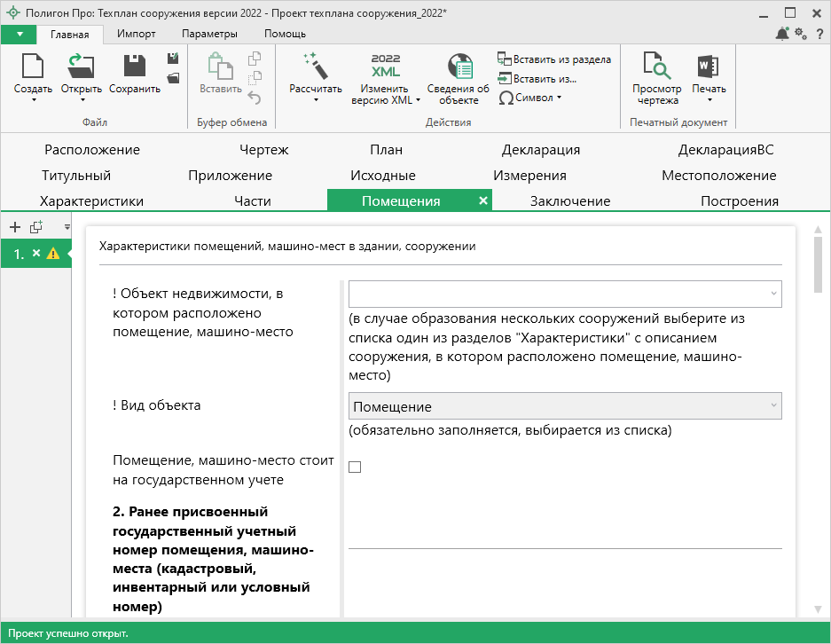Close the Помещения tab
This screenshot has height=644, width=831.
tap(483, 201)
